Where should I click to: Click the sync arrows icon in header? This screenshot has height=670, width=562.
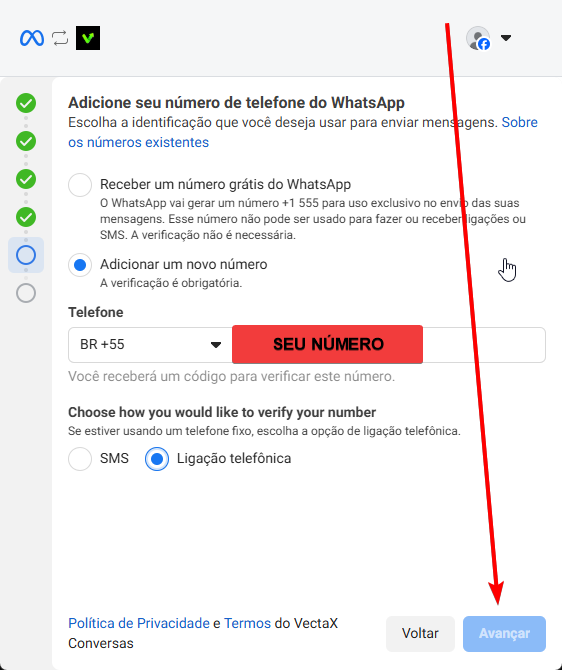coord(60,38)
